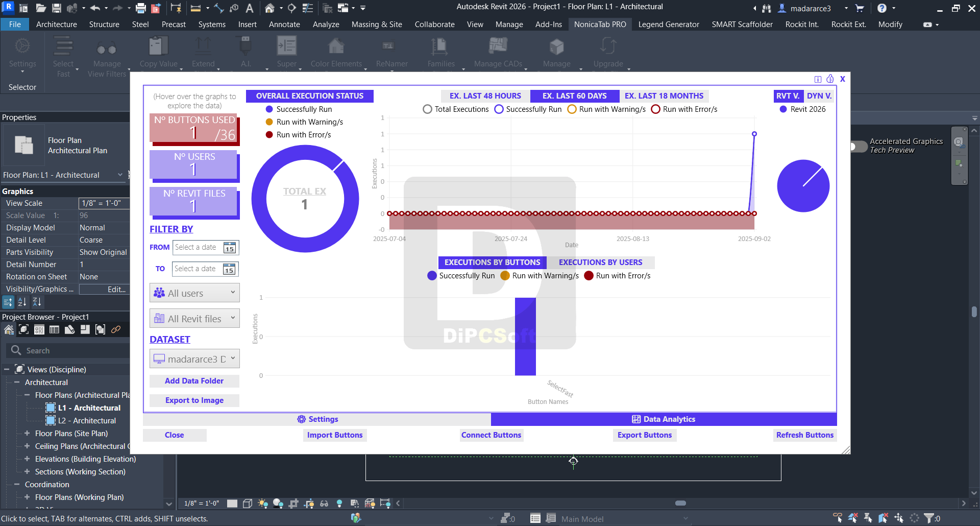
Task: Open the All Revit files dropdown
Action: coord(194,319)
